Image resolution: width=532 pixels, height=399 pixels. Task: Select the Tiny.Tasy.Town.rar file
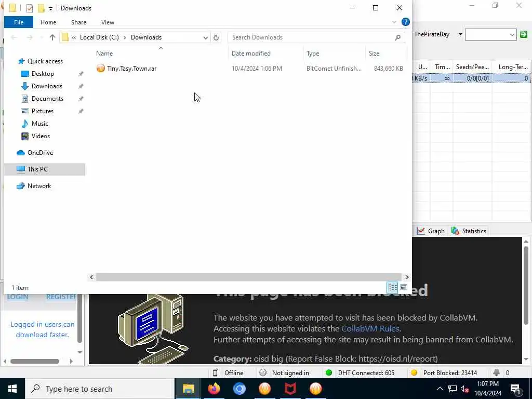click(131, 69)
